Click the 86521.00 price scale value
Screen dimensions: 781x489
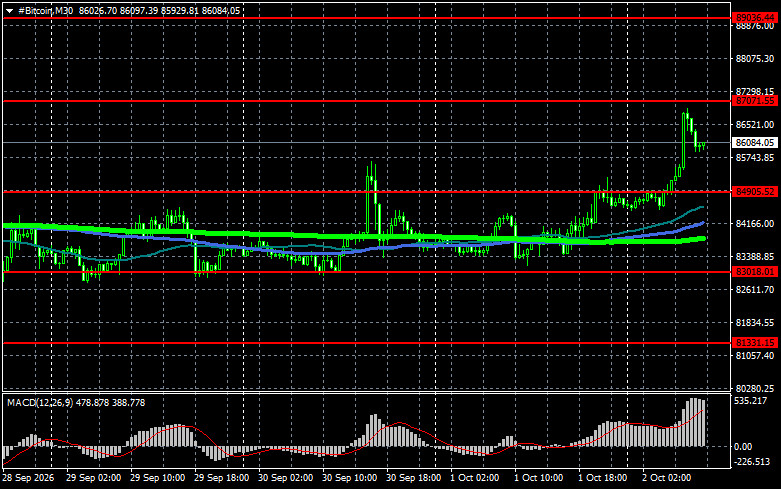coord(755,124)
